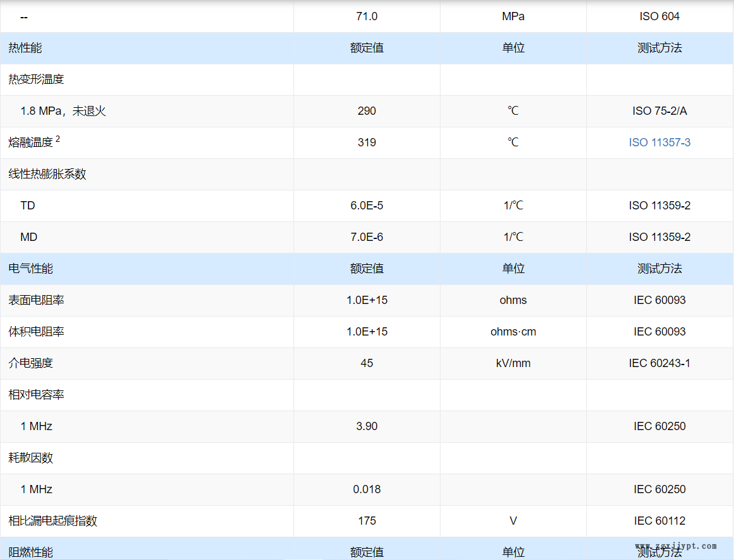
Task: Select the IEC 60112 test method cell
Action: pyautogui.click(x=660, y=521)
